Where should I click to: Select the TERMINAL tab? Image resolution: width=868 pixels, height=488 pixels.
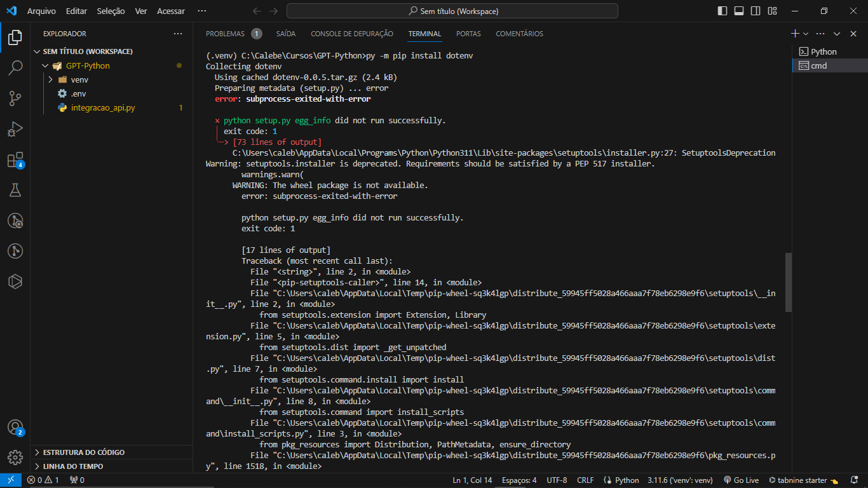tap(425, 34)
